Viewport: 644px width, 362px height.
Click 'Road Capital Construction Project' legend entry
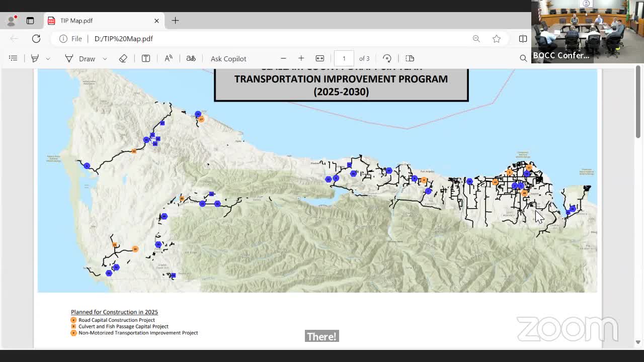(x=113, y=320)
